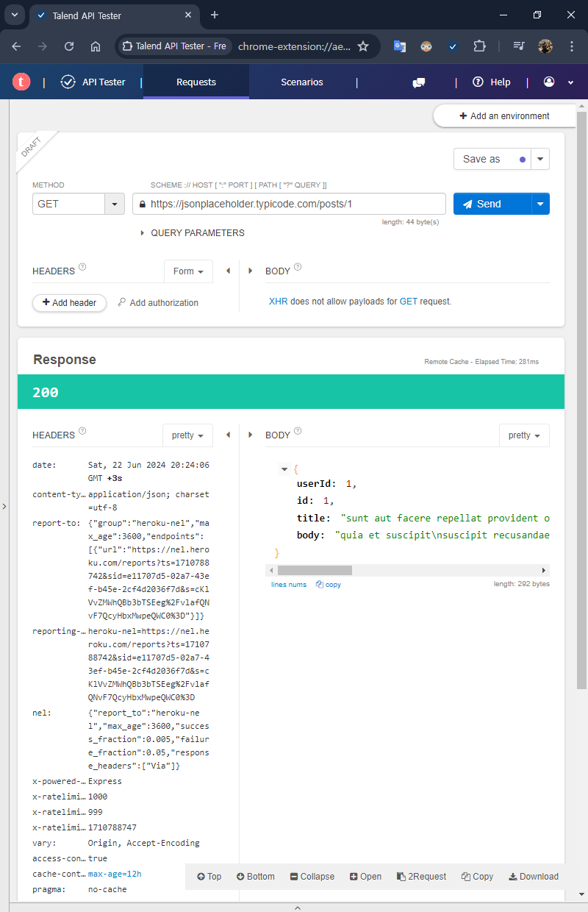Send the request
Viewport: 588px width, 912px height.
pyautogui.click(x=492, y=204)
